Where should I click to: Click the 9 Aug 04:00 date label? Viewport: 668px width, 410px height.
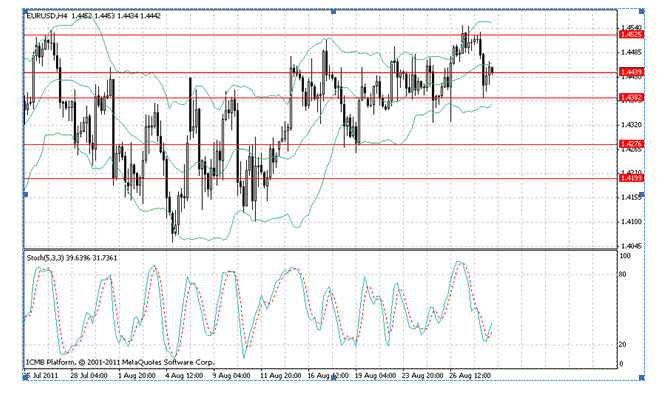(231, 375)
